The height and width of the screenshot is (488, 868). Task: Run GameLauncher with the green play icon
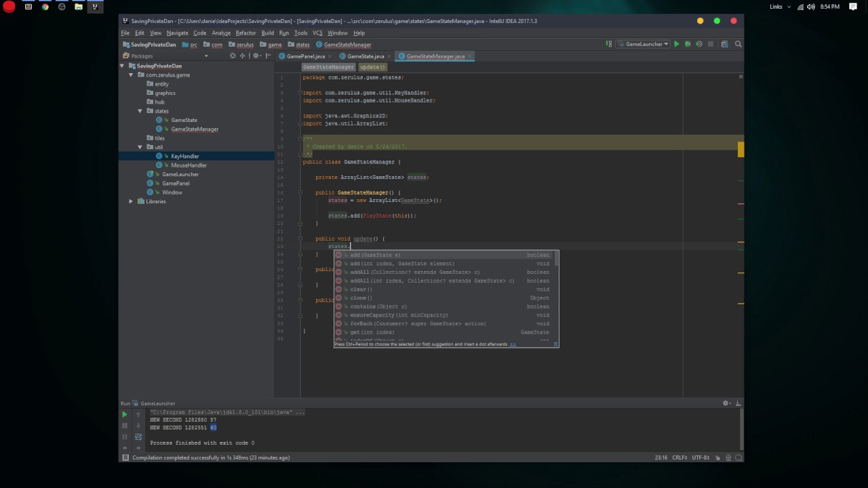(x=676, y=44)
